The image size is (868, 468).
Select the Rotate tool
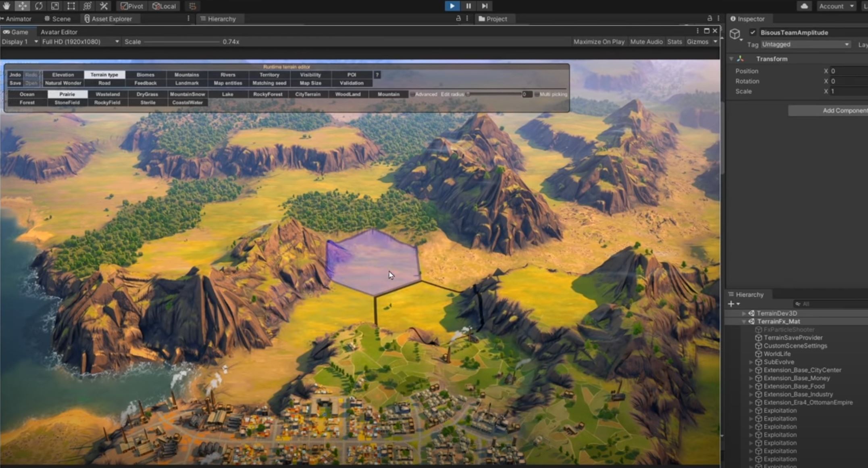pos(39,6)
